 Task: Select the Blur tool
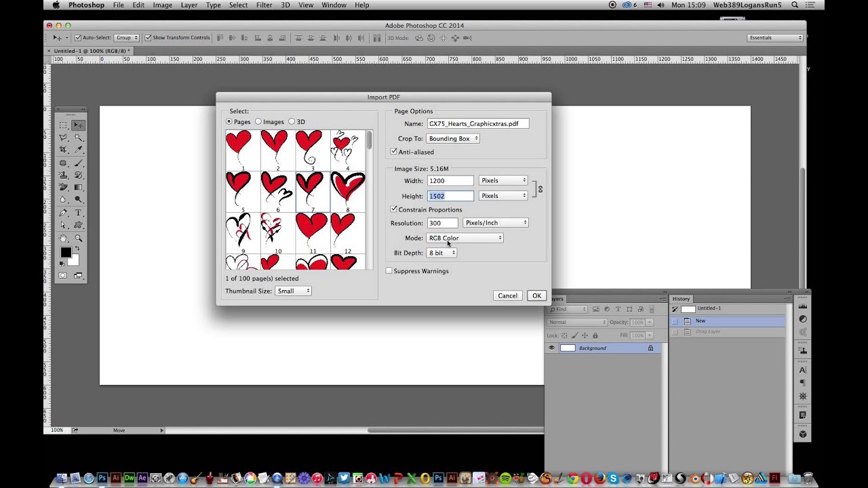coord(63,199)
